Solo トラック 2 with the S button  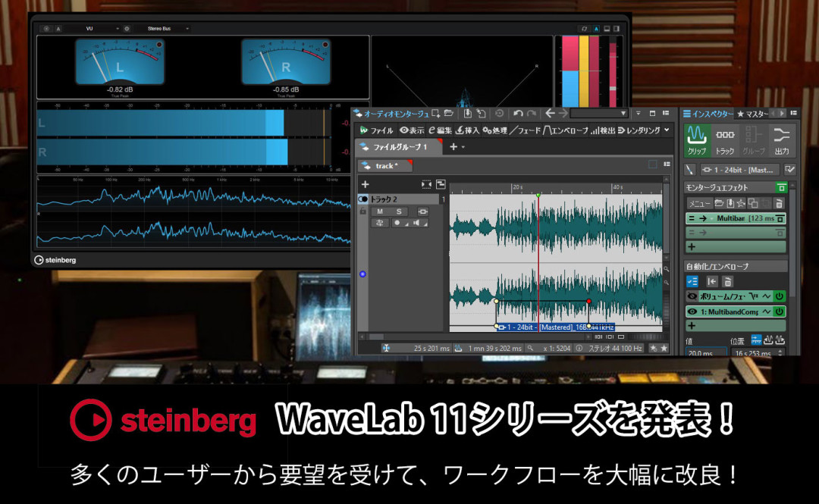(x=399, y=210)
